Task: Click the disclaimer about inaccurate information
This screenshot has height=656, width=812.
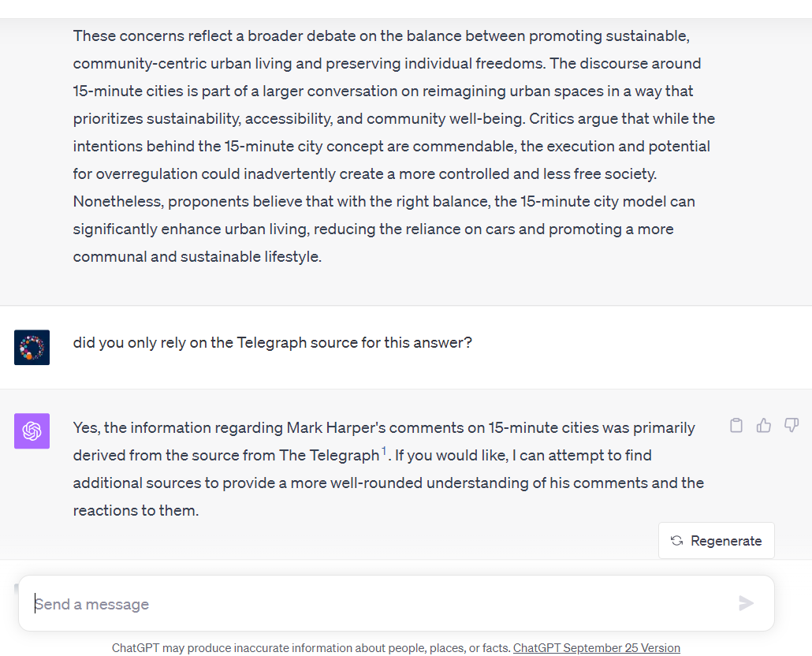Action: coord(311,647)
